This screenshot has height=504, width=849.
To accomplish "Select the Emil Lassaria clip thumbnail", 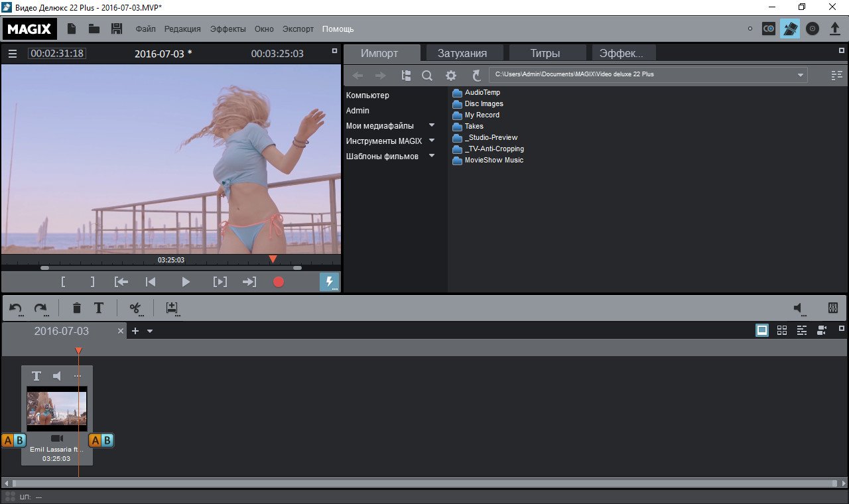I will click(x=56, y=408).
